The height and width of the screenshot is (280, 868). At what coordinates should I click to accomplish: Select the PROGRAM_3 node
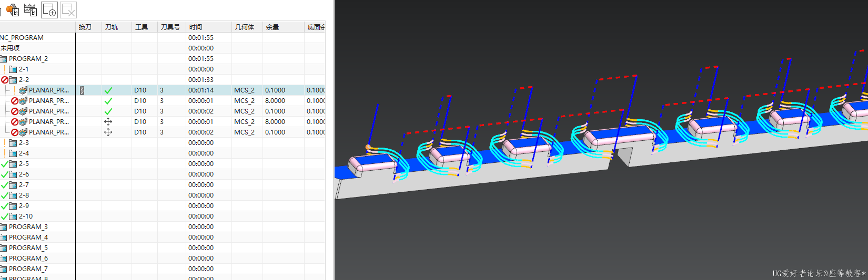click(28, 227)
